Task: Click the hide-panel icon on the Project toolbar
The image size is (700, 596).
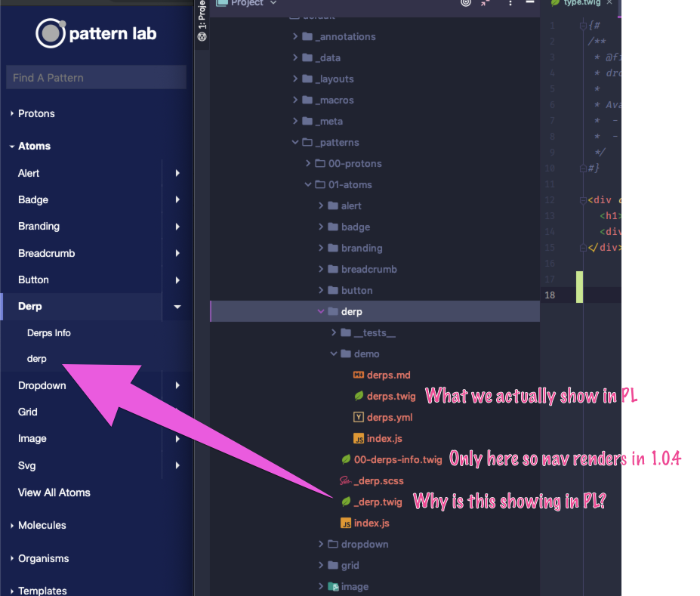Action: coord(531,4)
